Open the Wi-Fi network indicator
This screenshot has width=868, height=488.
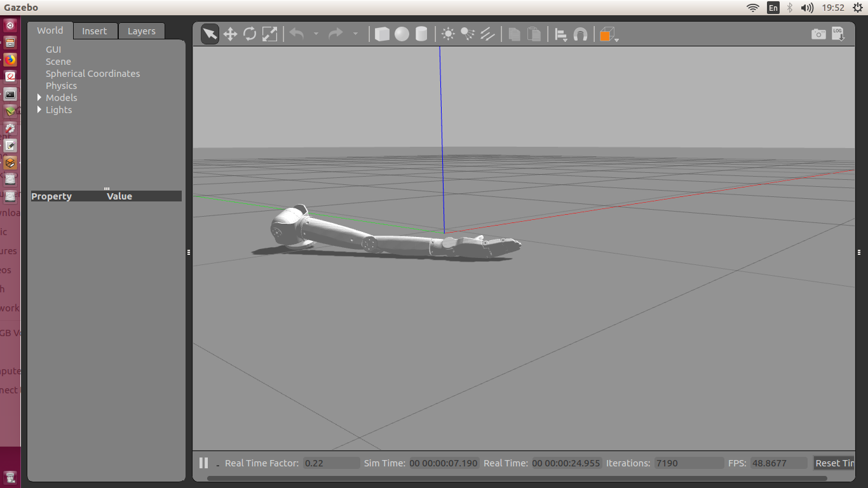tap(753, 8)
